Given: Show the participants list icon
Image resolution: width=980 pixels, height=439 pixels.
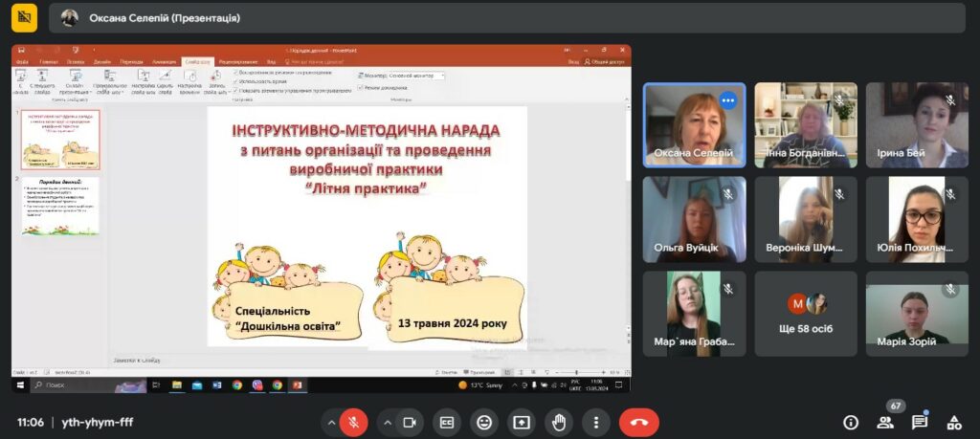Looking at the screenshot, I should pyautogui.click(x=885, y=422).
